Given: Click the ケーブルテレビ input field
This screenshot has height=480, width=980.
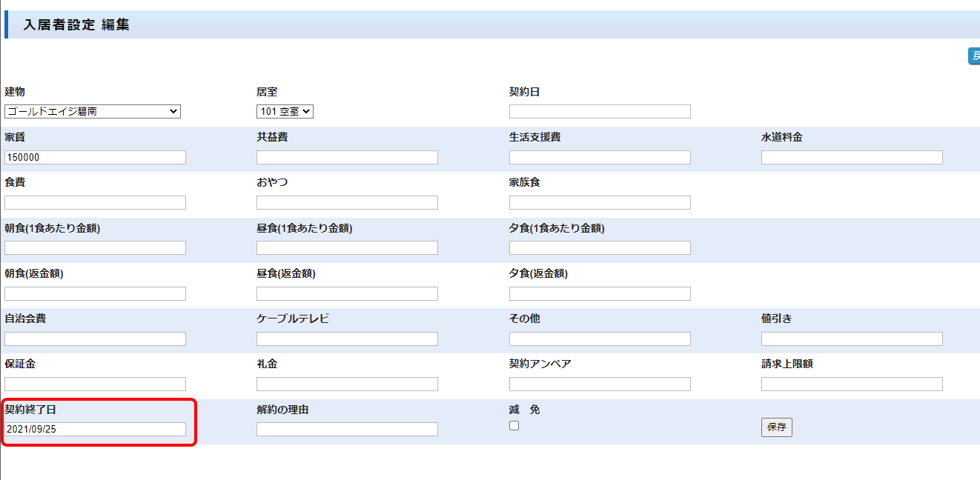Looking at the screenshot, I should pyautogui.click(x=347, y=339).
